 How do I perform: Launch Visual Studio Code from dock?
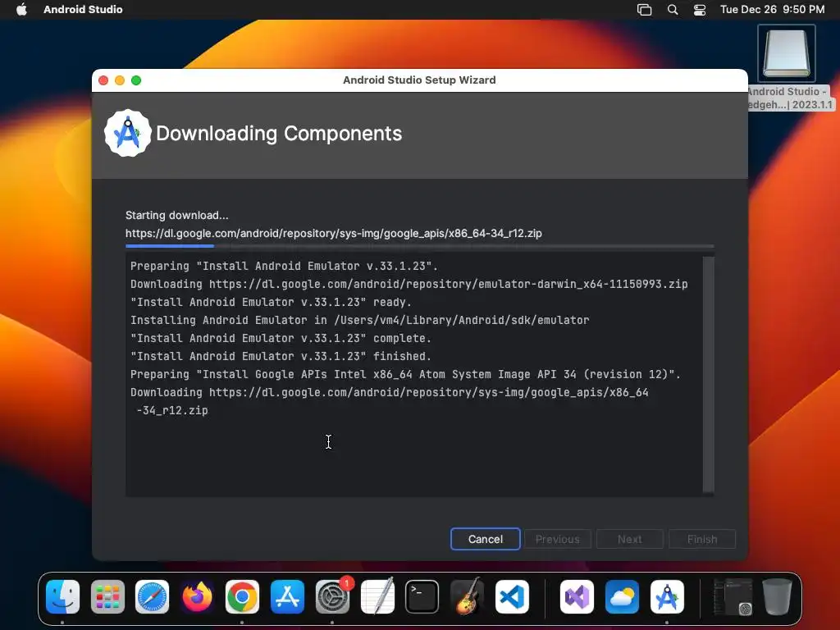pyautogui.click(x=512, y=596)
